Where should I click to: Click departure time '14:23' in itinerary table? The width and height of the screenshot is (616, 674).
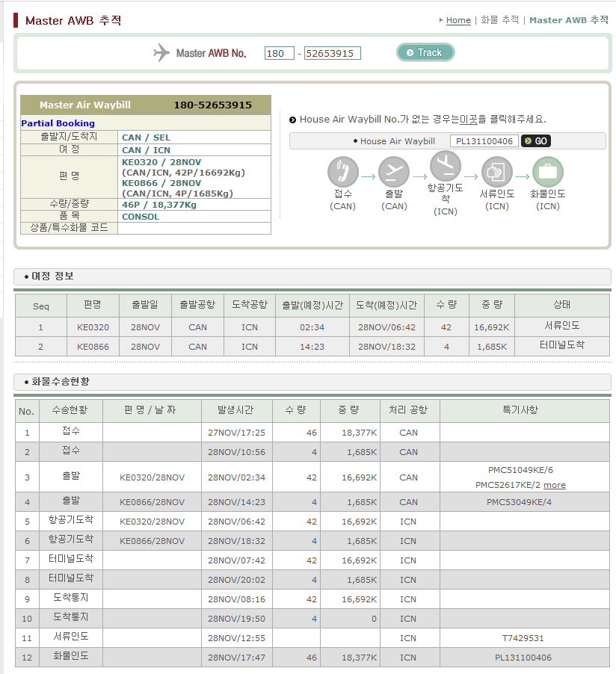point(312,347)
